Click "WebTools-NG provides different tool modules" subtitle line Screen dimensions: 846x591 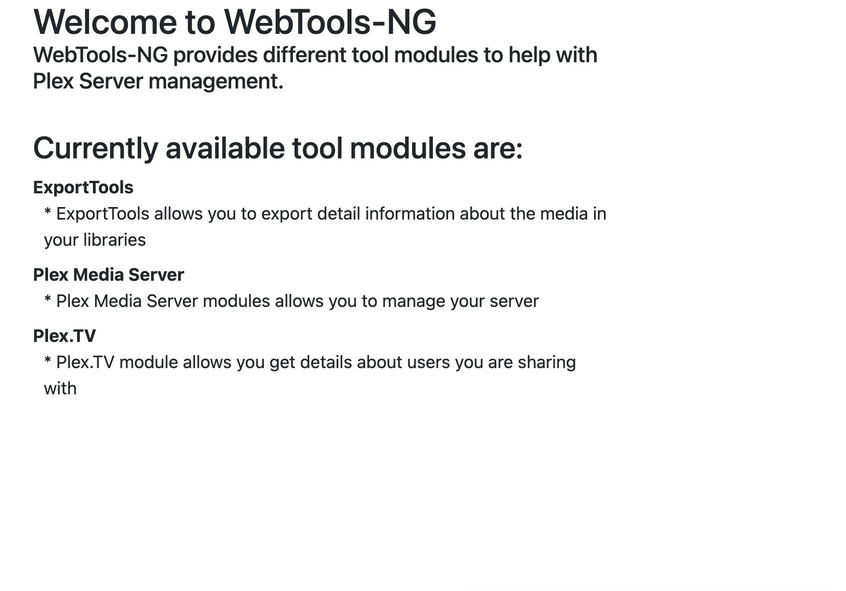[x=315, y=55]
